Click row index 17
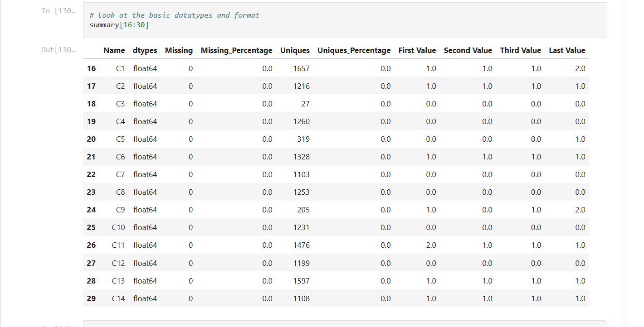 [x=91, y=86]
